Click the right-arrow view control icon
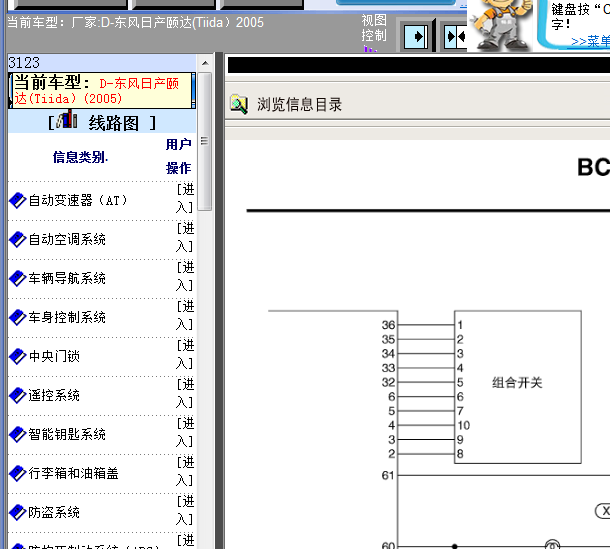Screen dimensions: 610x549 pos(416,37)
